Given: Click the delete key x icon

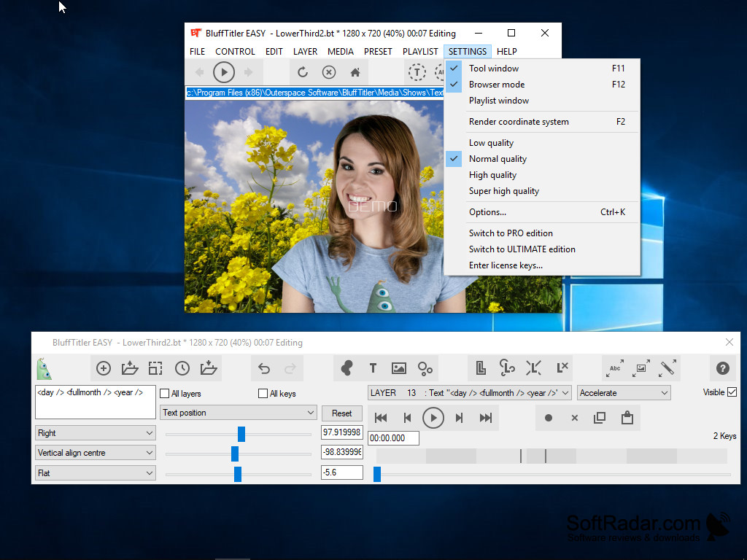Looking at the screenshot, I should click(x=575, y=418).
